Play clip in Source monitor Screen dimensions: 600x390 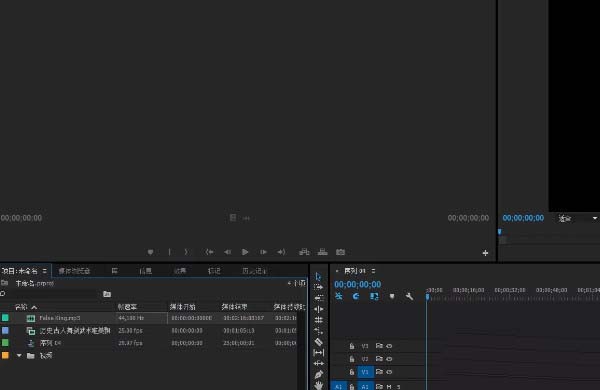point(245,252)
